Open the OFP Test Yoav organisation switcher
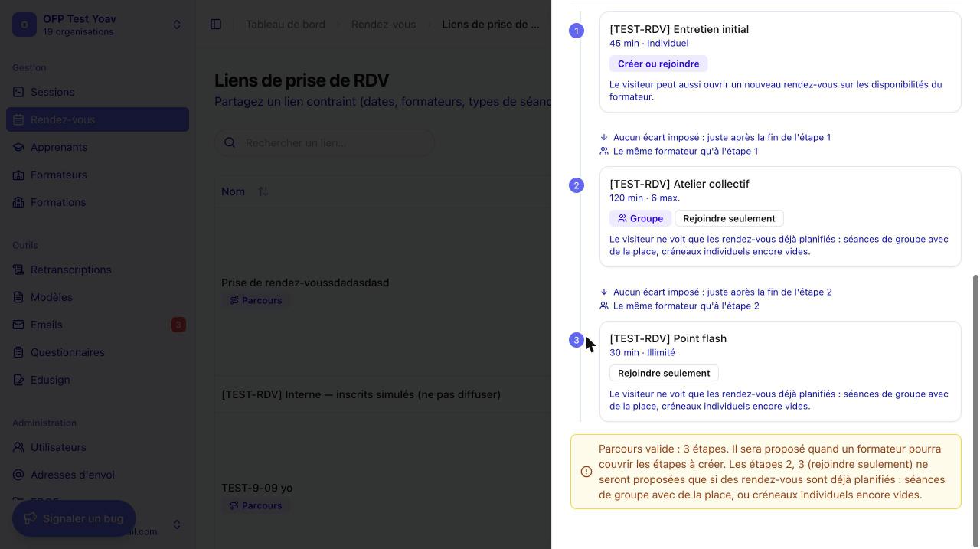This screenshot has width=980, height=549. point(97,25)
